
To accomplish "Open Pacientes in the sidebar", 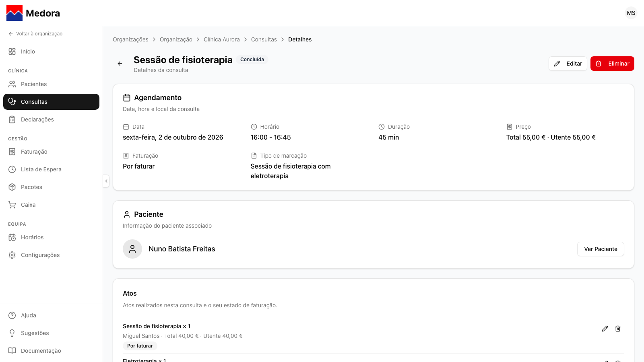I will coord(51,84).
